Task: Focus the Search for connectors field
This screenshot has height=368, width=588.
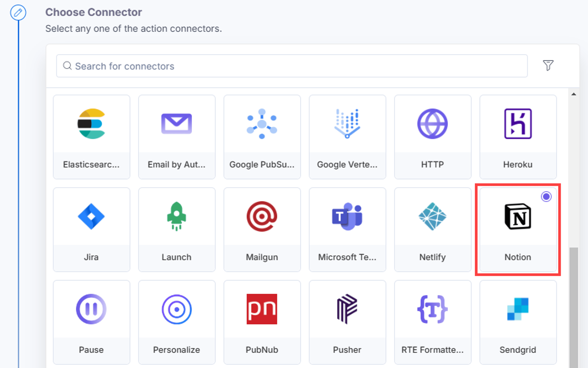Action: tap(292, 66)
